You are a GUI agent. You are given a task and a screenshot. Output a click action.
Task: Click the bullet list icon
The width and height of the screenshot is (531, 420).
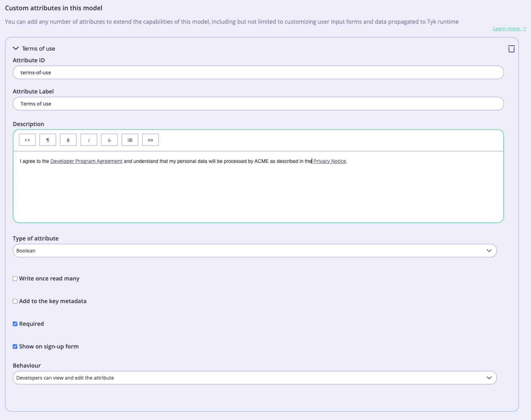click(x=130, y=140)
